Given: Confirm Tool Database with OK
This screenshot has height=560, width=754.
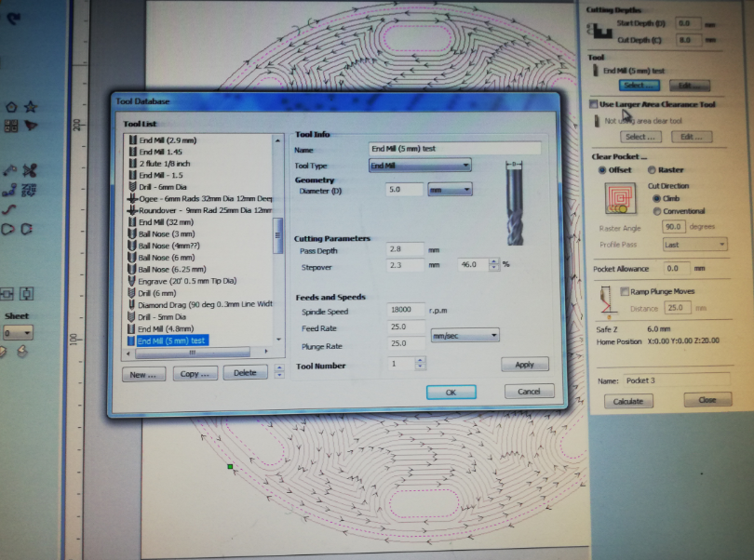Looking at the screenshot, I should point(451,393).
